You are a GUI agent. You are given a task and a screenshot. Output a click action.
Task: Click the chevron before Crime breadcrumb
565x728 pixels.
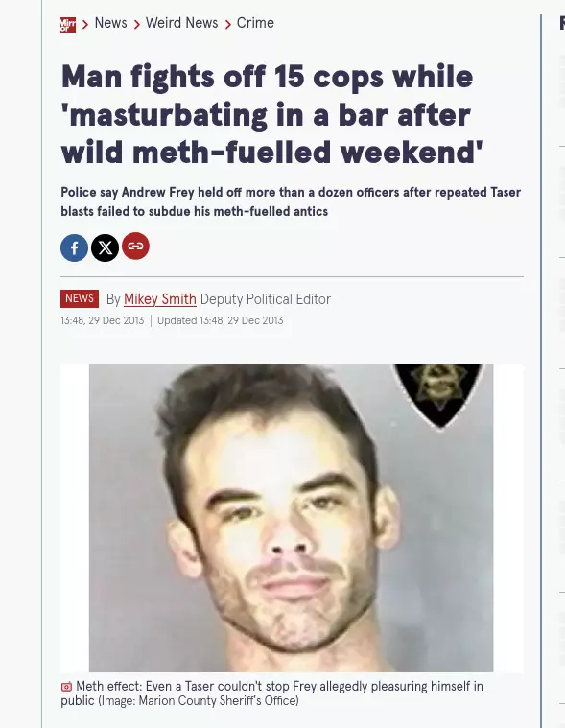pyautogui.click(x=227, y=25)
